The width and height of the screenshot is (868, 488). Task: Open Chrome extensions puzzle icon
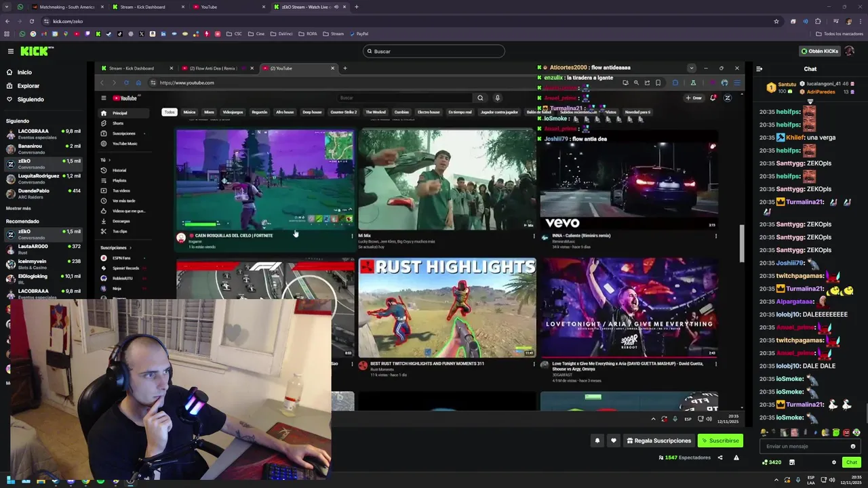[x=818, y=21]
